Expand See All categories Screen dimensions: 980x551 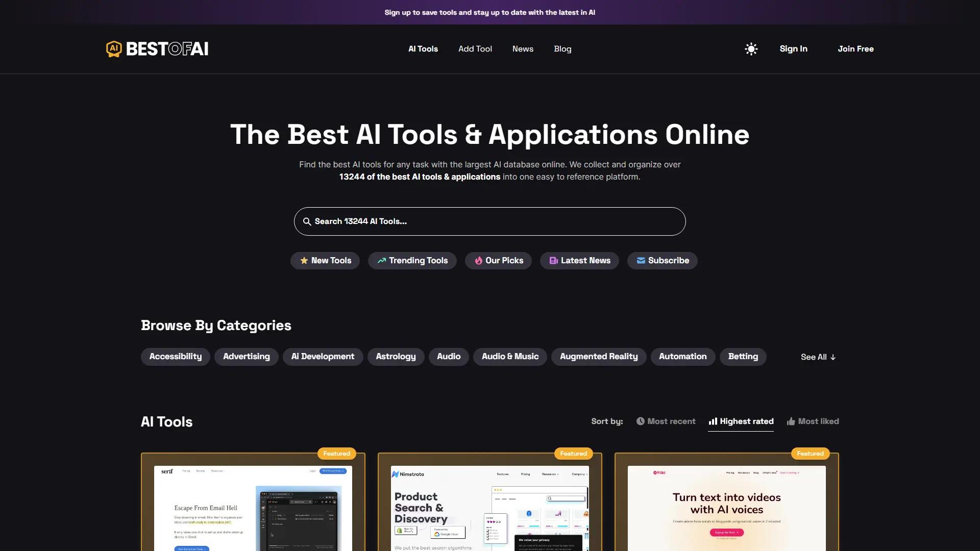[818, 357]
